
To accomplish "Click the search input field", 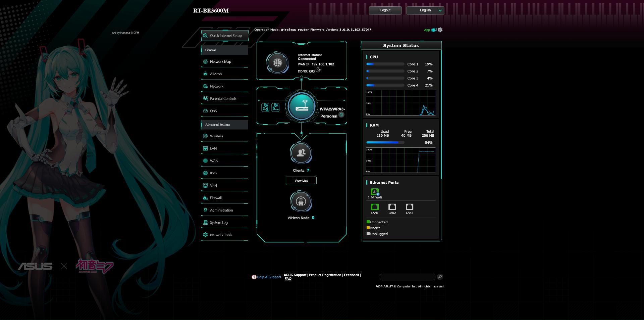I will click(407, 277).
